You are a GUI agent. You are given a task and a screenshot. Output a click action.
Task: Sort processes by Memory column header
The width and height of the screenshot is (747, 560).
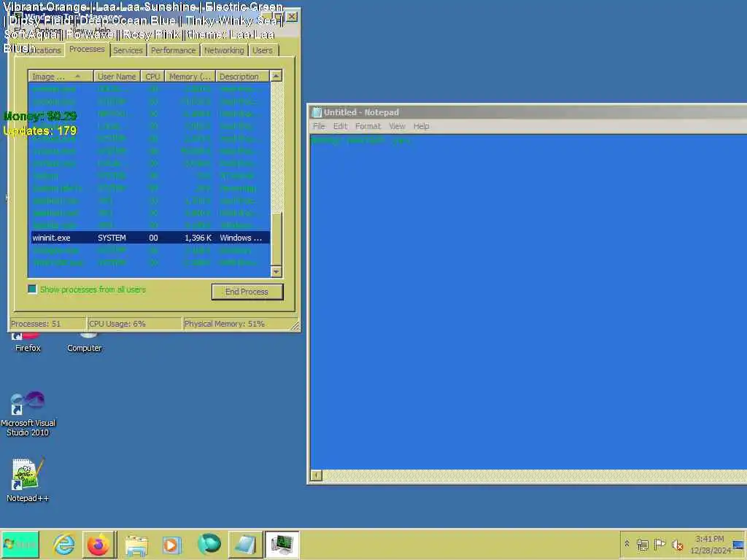click(x=190, y=76)
